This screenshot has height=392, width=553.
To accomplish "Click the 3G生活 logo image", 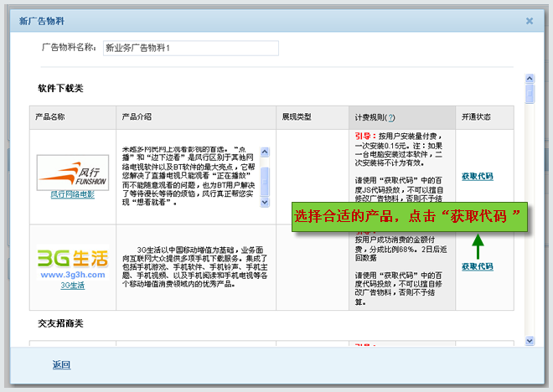I will [73, 263].
